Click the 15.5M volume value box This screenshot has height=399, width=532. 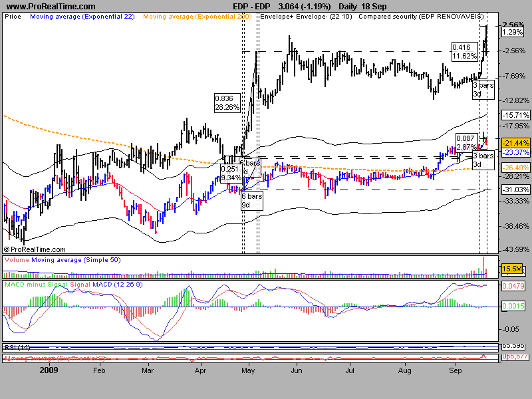512,269
